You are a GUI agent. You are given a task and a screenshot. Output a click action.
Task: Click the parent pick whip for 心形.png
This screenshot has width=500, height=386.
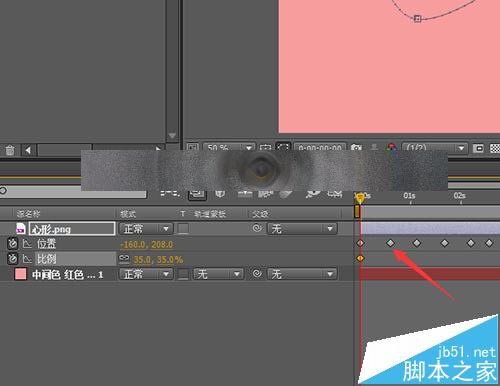(x=257, y=228)
